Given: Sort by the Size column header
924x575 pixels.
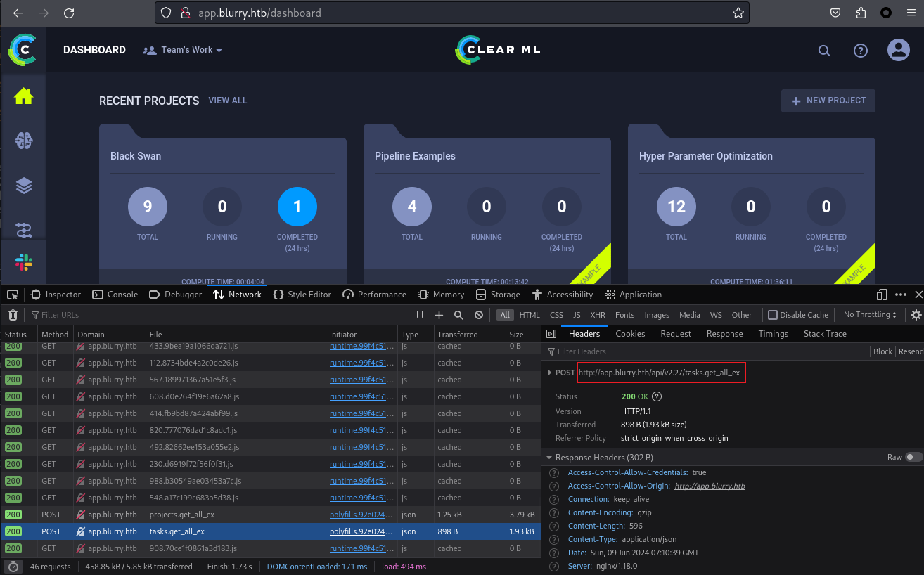Looking at the screenshot, I should 522,335.
